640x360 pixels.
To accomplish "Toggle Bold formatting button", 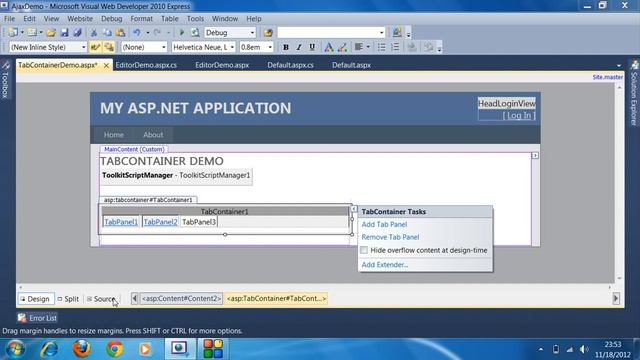I will 286,47.
